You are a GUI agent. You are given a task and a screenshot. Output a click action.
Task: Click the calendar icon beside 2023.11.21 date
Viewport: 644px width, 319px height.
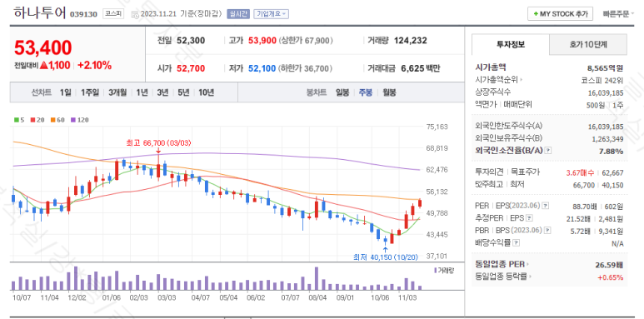coord(135,15)
